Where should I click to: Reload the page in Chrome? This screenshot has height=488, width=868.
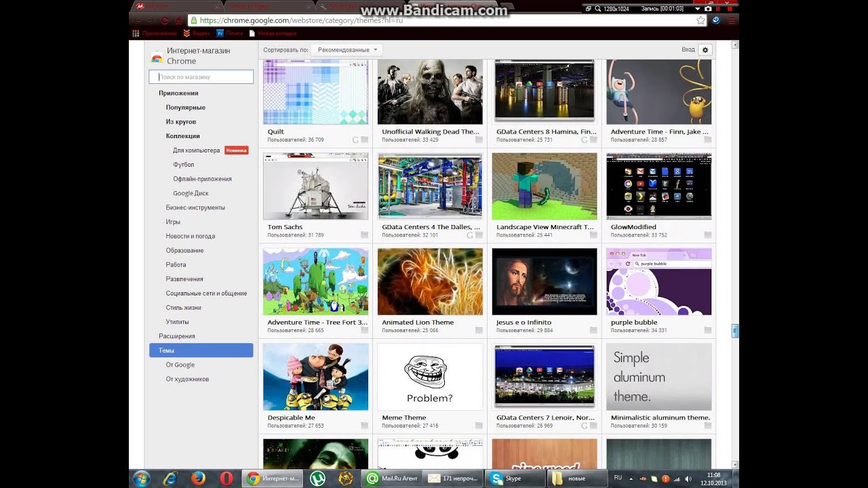click(164, 20)
